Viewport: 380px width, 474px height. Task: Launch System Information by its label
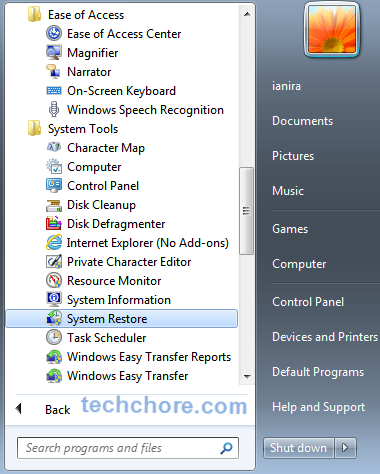(119, 300)
